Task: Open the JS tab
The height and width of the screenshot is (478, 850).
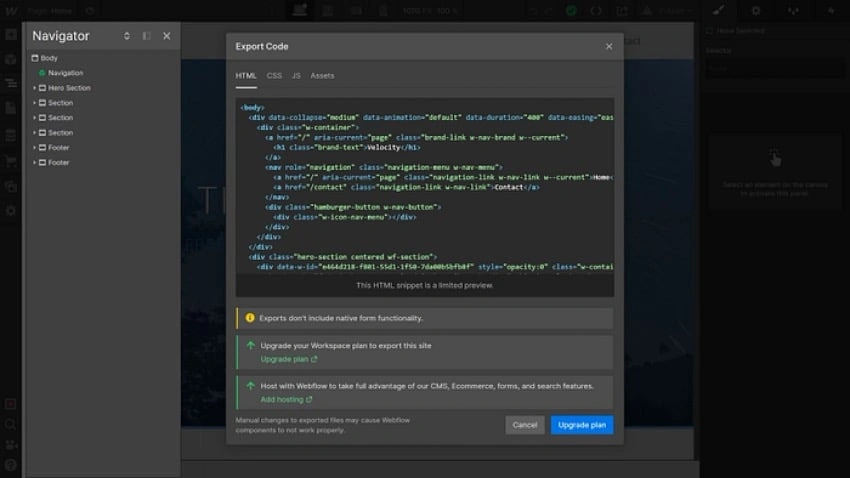Action: 296,76
